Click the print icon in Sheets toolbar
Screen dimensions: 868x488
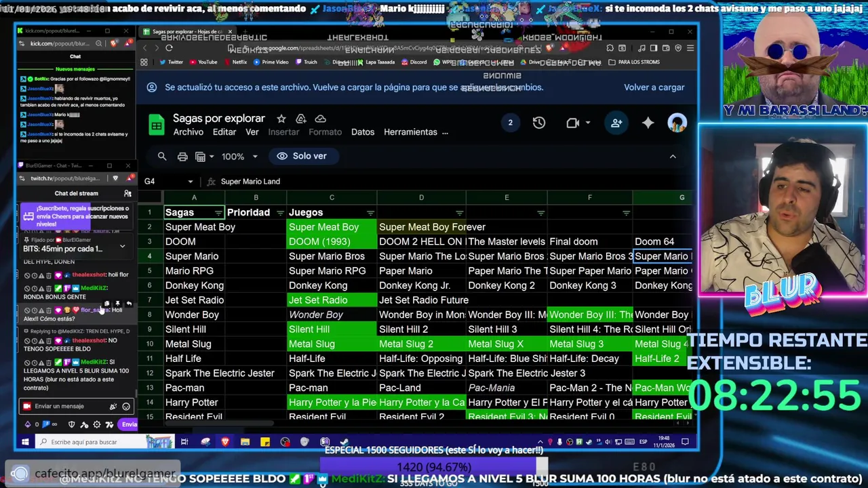182,157
